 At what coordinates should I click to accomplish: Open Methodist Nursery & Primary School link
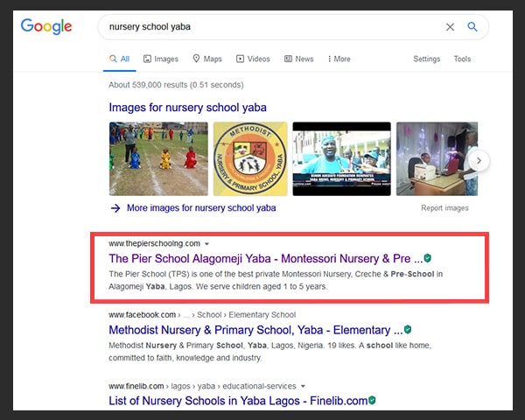[x=255, y=330]
